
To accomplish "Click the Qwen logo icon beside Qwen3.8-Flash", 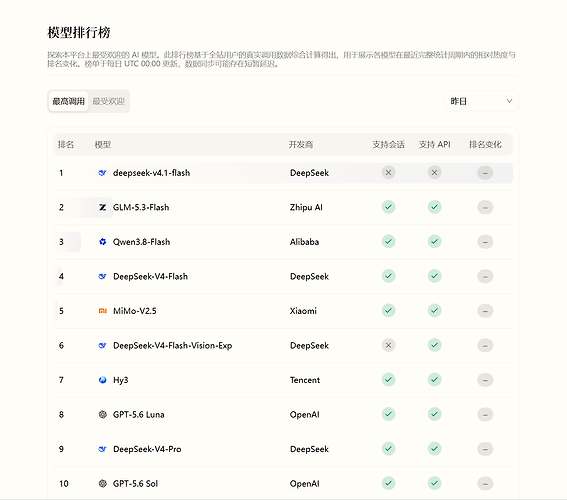I will 102,242.
